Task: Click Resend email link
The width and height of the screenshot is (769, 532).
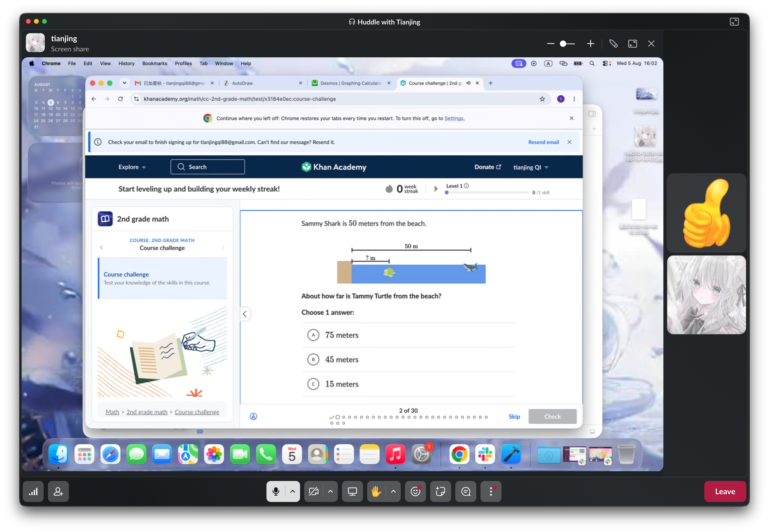Action: click(x=543, y=142)
